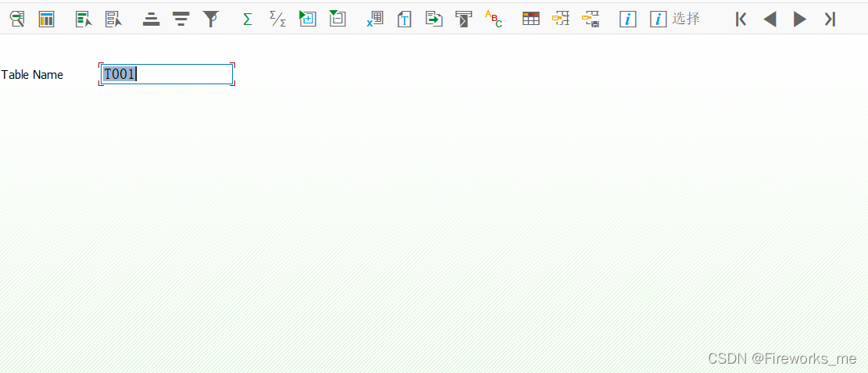868x373 pixels.
Task: Move one column to the left
Action: [770, 20]
